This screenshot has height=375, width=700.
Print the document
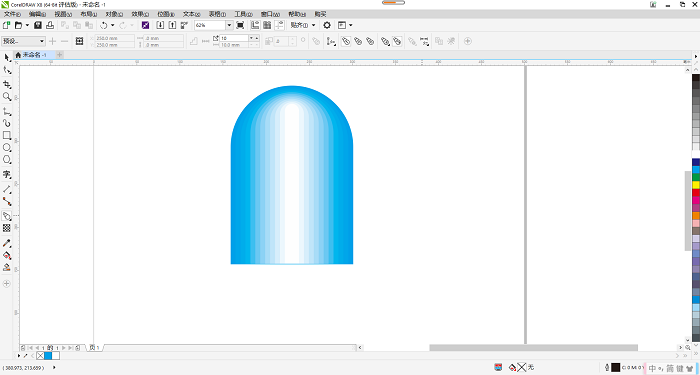pyautogui.click(x=50, y=25)
